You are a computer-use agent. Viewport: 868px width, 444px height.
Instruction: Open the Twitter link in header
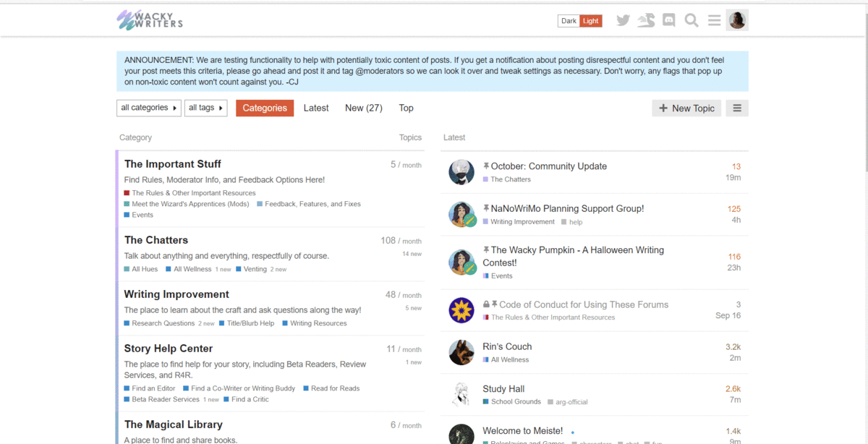point(623,20)
